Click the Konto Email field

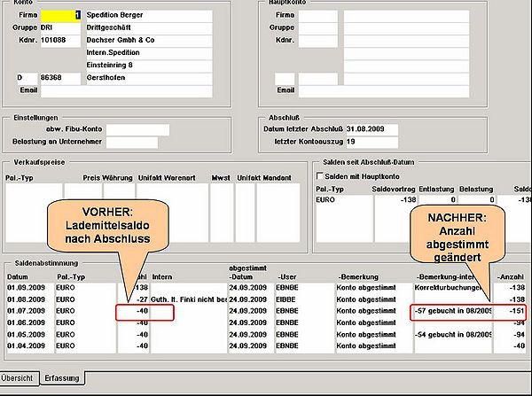(127, 91)
